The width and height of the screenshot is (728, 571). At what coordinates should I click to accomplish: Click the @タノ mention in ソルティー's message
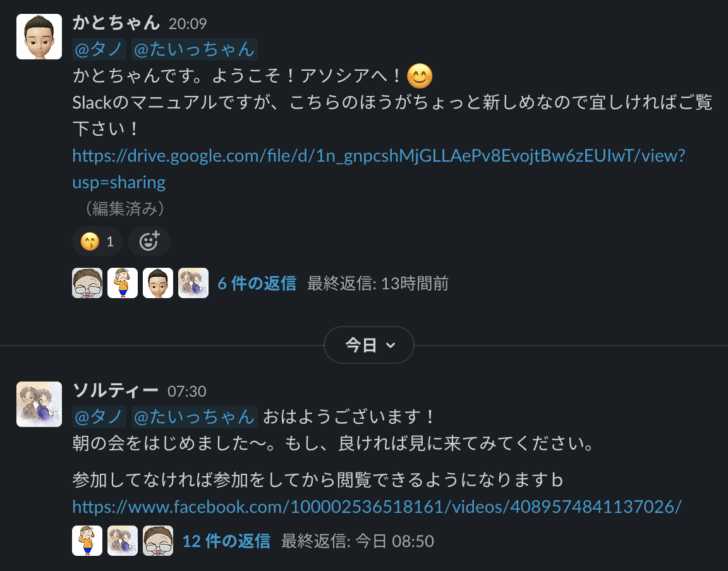point(99,416)
